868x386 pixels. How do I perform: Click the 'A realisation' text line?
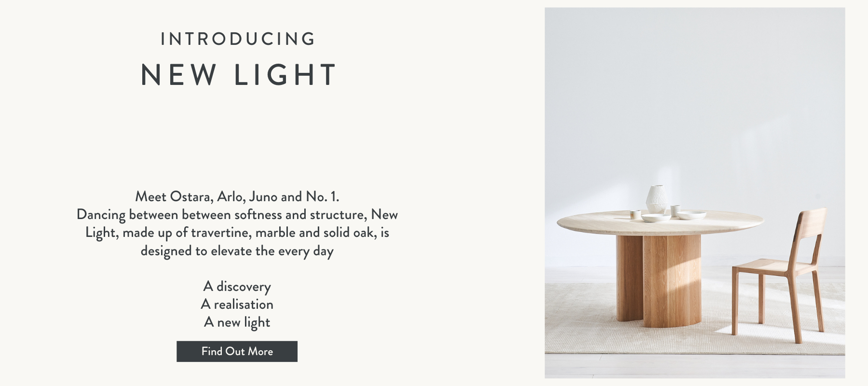coord(237,304)
